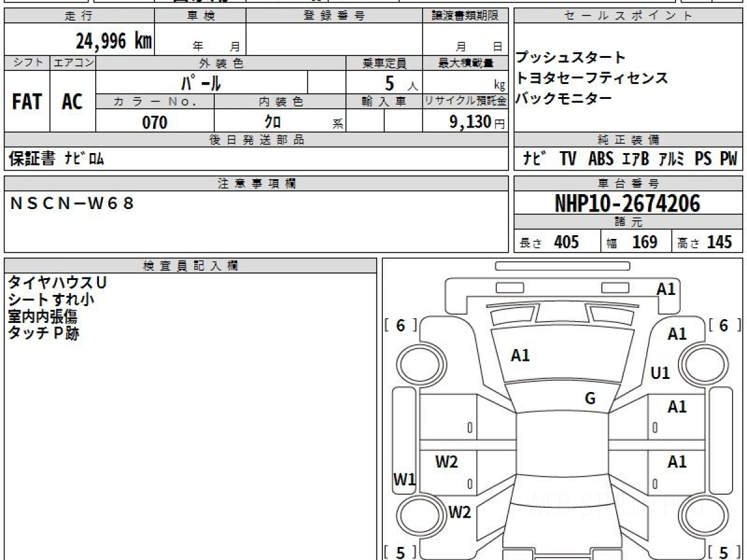This screenshot has height=560, width=747.
Task: Select chassis number NHP10-2674206
Action: (x=627, y=203)
